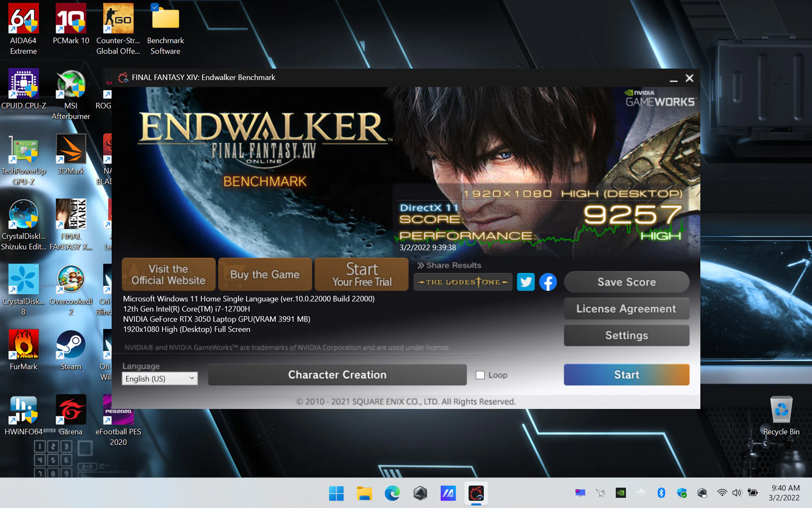Image resolution: width=812 pixels, height=508 pixels.
Task: Select the Recycle Bin
Action: click(x=781, y=416)
